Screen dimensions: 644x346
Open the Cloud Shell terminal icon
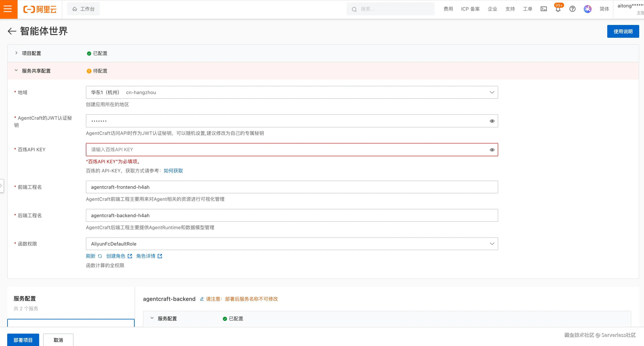[x=544, y=9]
